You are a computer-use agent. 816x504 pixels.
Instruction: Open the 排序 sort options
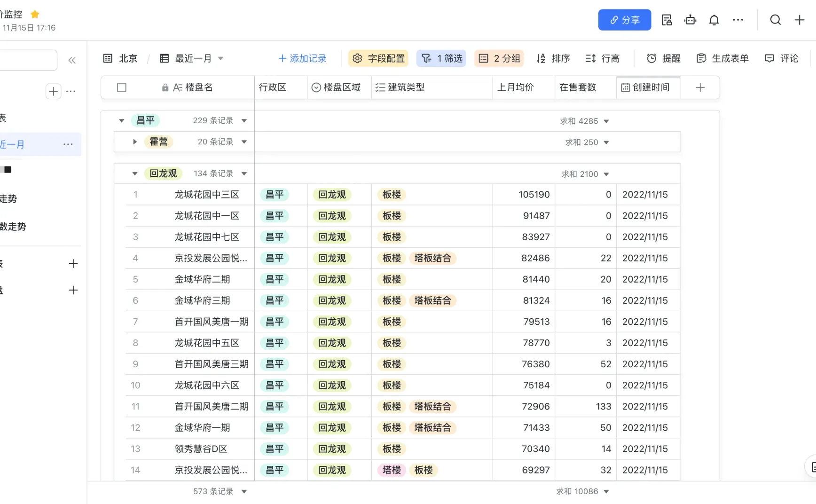click(553, 58)
